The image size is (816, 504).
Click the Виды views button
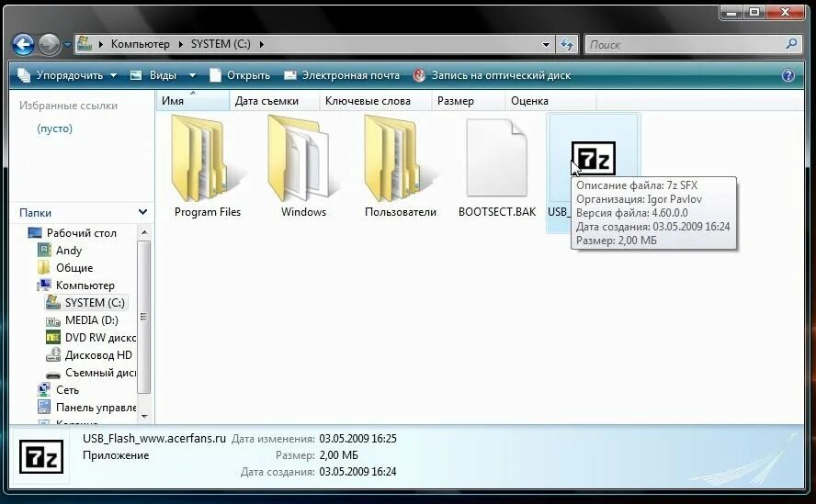click(x=154, y=75)
